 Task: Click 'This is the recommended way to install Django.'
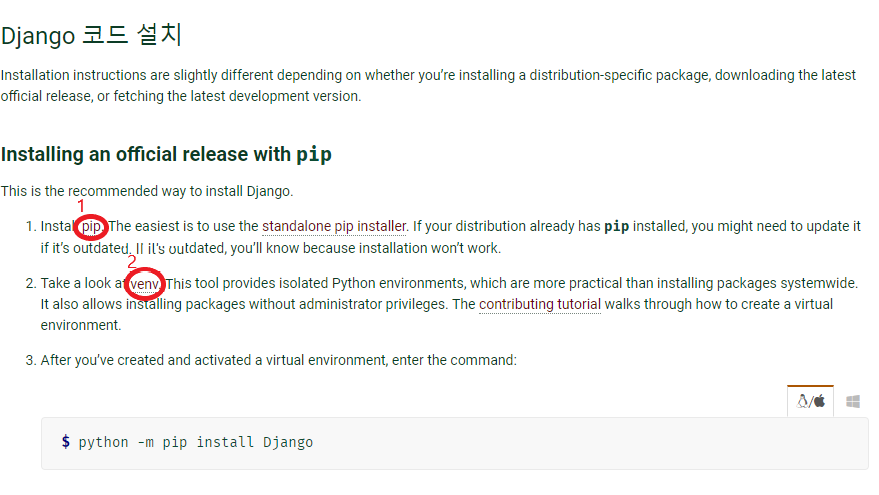(147, 191)
